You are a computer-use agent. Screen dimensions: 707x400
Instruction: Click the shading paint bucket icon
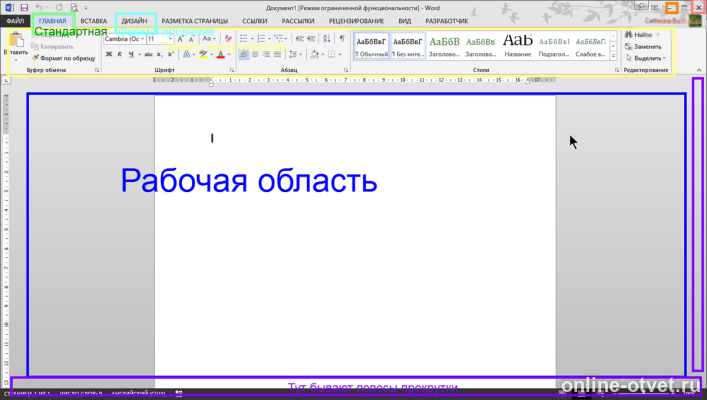[314, 55]
